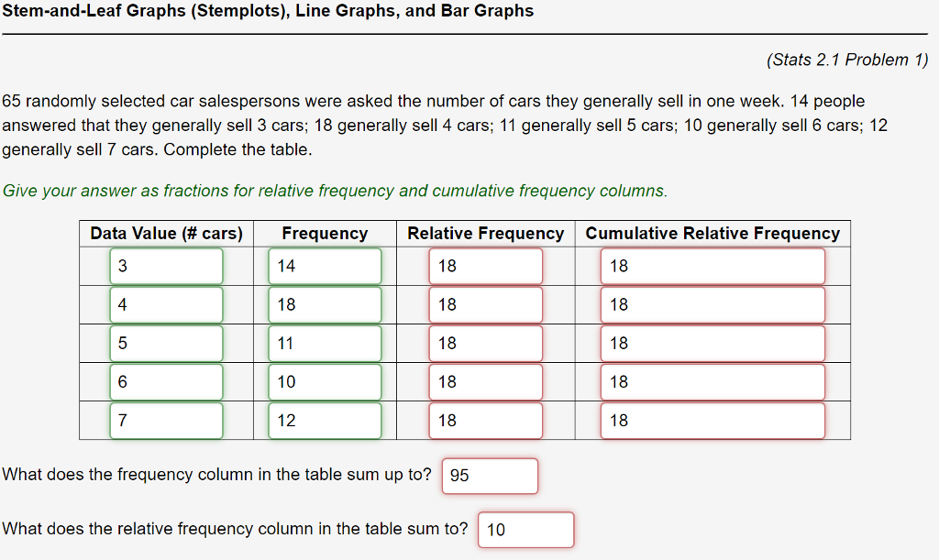The height and width of the screenshot is (560, 939).
Task: Select the Frequency field showing 12
Action: tap(325, 421)
